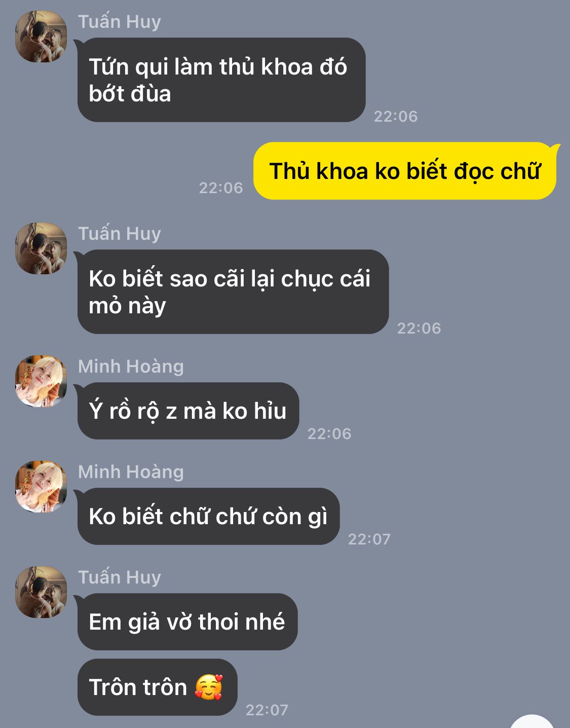Viewport: 570px width, 728px height.
Task: Open Minh Hoàng name above "Ý rồ rộ" message
Action: pos(131,366)
